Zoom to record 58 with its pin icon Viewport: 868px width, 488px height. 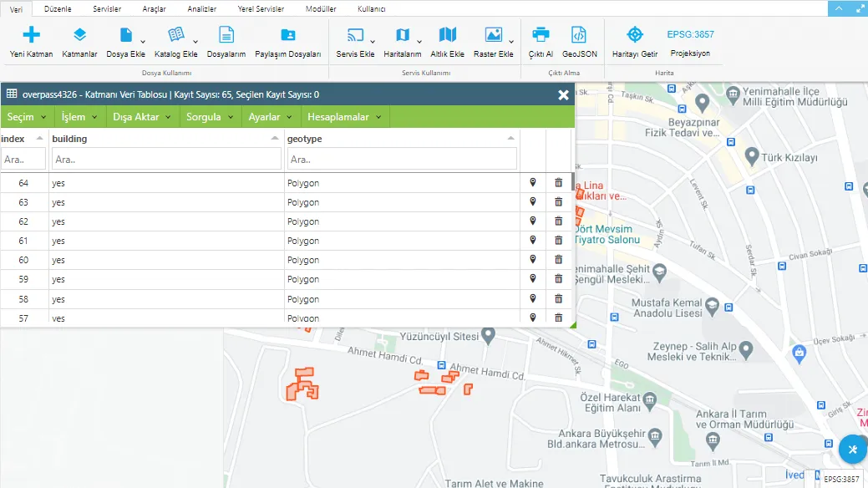coord(533,298)
